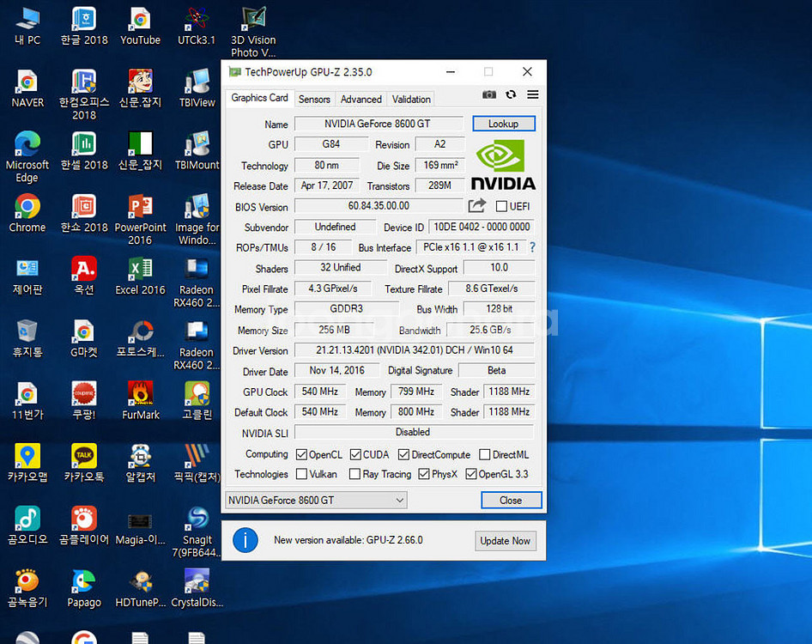This screenshot has width=812, height=644.
Task: Open the 카카오맵 desktop icon
Action: (27, 463)
